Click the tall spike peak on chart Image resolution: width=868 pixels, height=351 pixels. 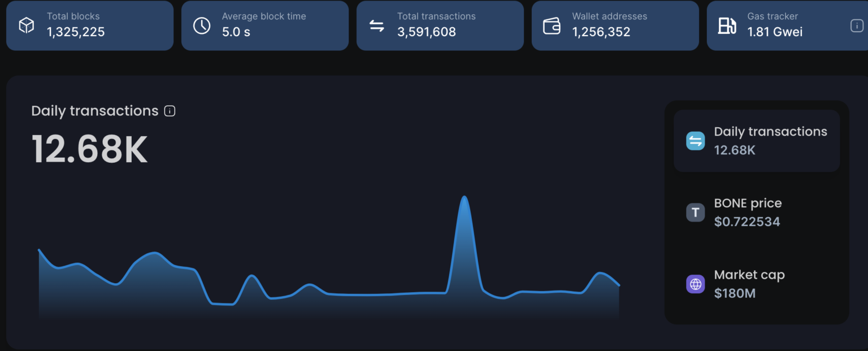[464, 197]
